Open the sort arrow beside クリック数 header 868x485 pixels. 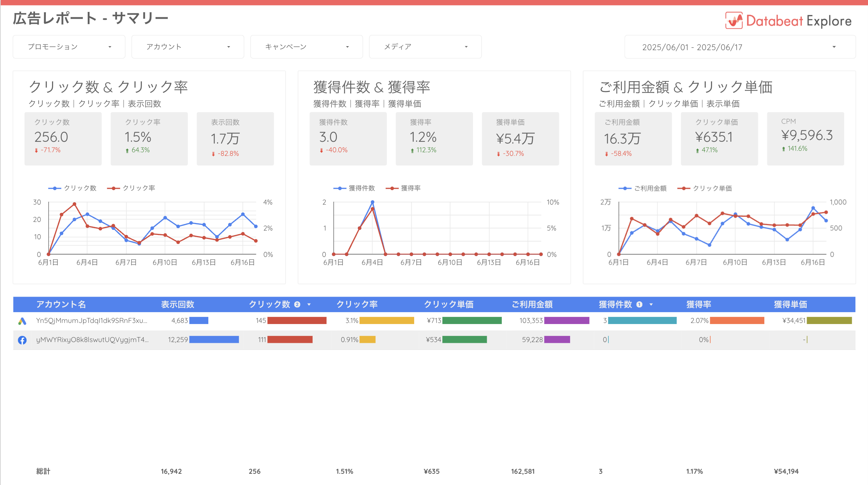(309, 305)
